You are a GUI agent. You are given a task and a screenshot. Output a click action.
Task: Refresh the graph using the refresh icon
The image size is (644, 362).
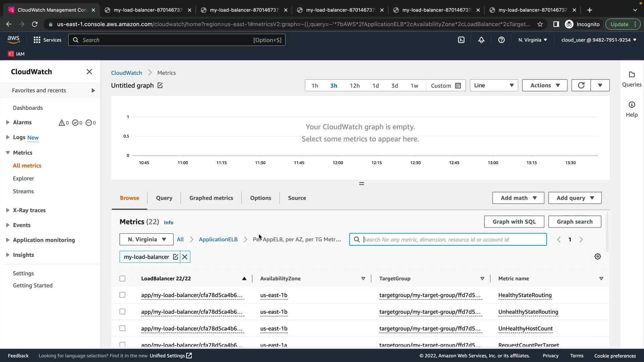581,85
